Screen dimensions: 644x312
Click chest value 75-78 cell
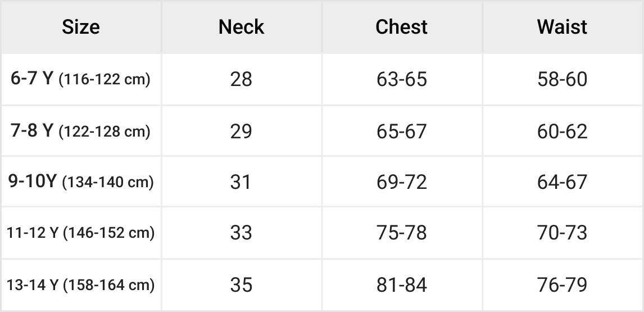point(401,233)
